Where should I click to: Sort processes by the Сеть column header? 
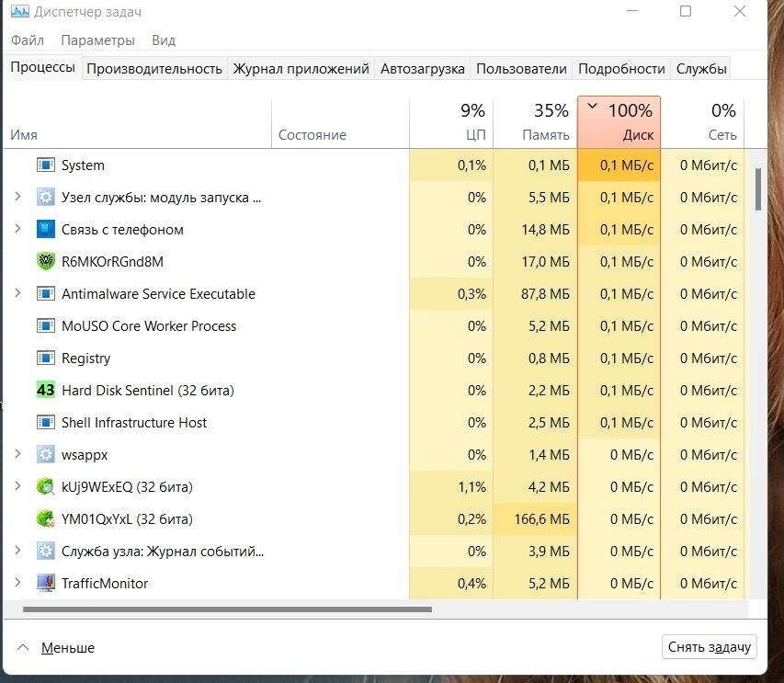coord(702,122)
